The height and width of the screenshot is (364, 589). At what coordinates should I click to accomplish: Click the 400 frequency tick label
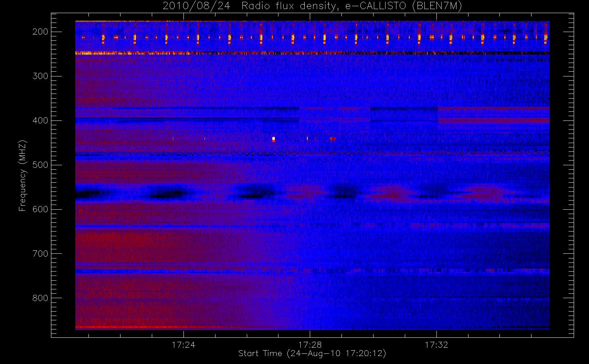pyautogui.click(x=40, y=120)
